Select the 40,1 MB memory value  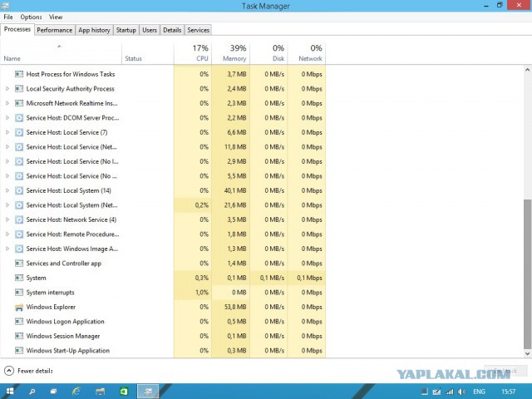tap(234, 190)
